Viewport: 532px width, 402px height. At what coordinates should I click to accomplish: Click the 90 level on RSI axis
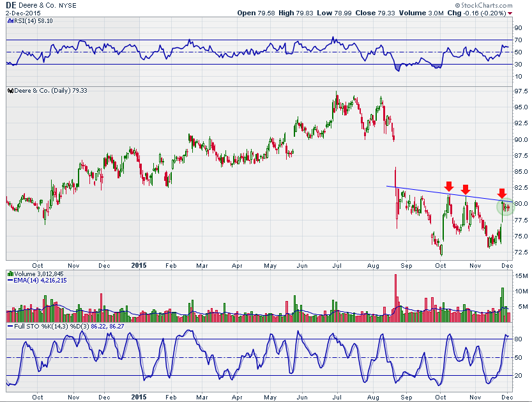518,28
